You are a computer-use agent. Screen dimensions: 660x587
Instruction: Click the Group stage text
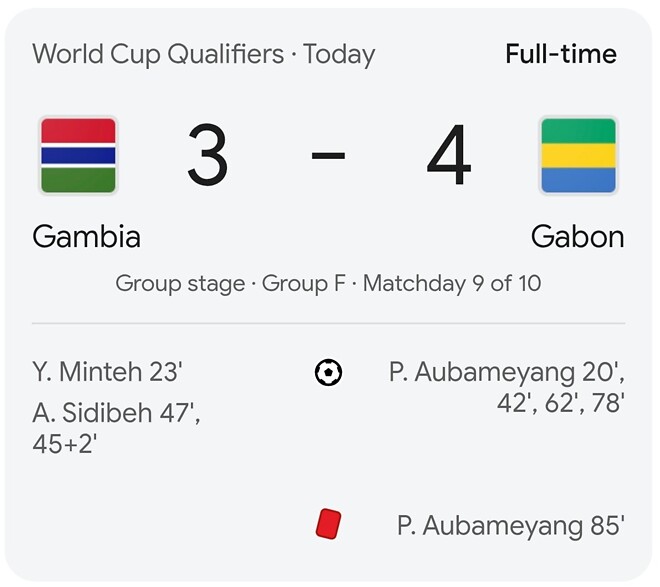[180, 283]
